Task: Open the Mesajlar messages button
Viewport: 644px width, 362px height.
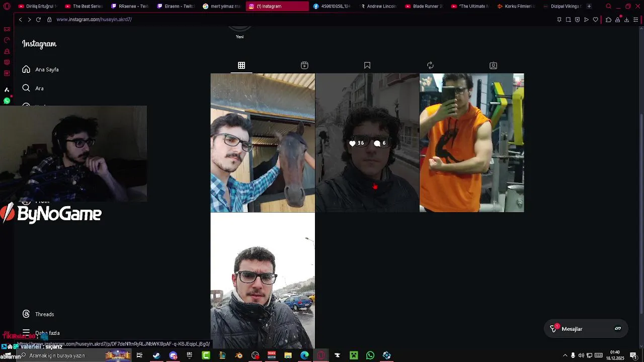Action: coord(586,329)
